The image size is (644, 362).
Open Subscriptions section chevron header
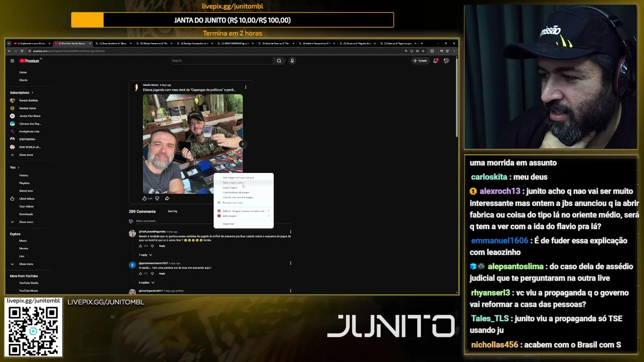tap(22, 93)
